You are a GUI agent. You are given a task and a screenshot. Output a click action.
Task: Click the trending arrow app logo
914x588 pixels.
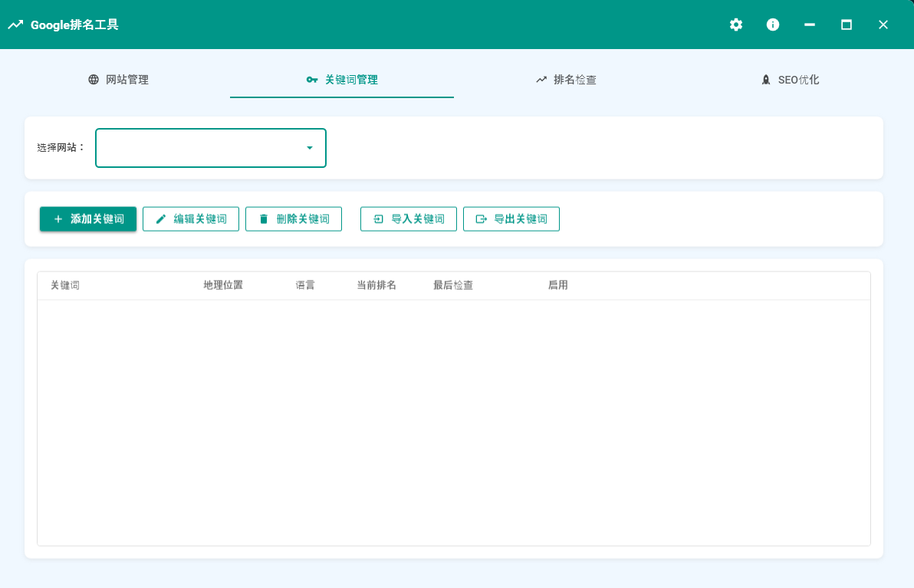15,25
